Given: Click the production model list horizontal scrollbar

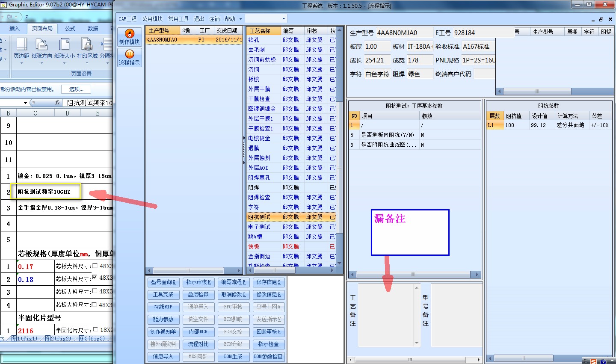Looking at the screenshot, I should [x=193, y=270].
